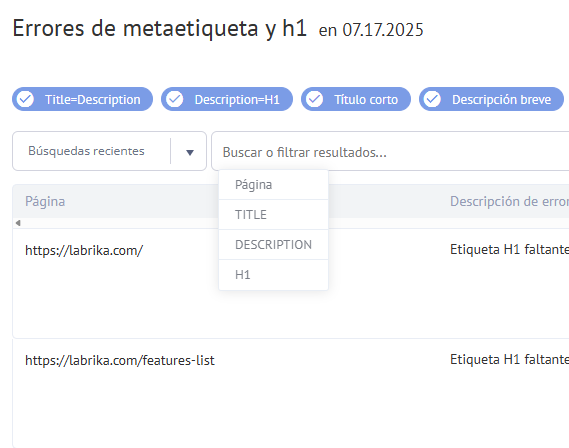Choose TITLE in the filter menu
569x448 pixels.
274,215
